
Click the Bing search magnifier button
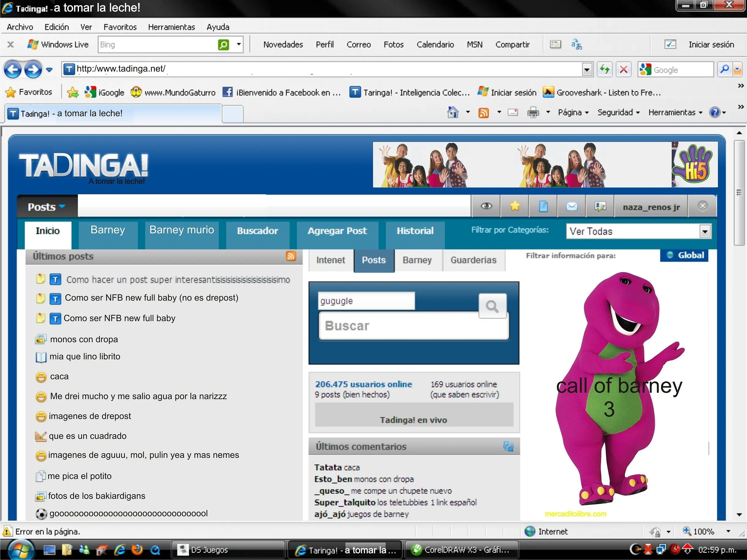tap(223, 45)
